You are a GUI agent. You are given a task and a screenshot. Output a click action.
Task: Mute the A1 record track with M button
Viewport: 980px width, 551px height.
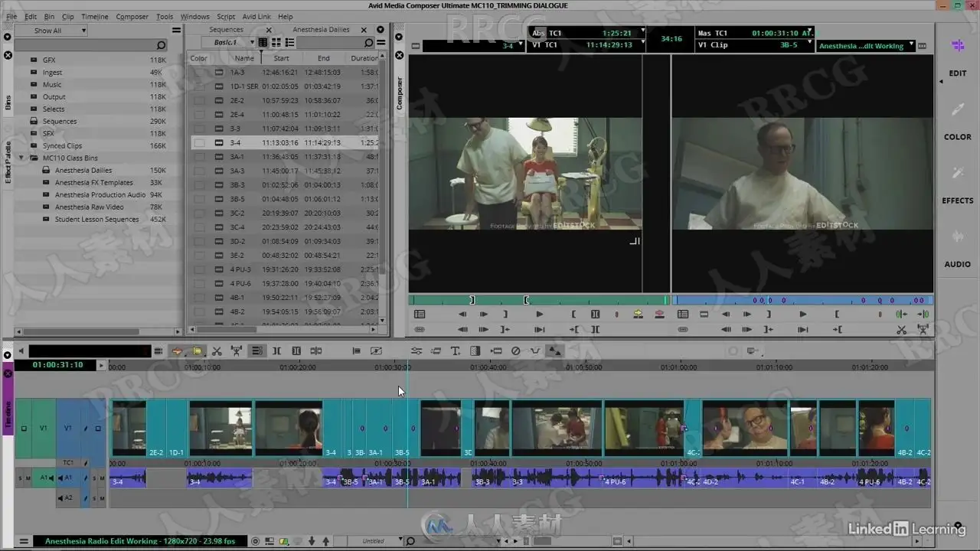pyautogui.click(x=101, y=479)
